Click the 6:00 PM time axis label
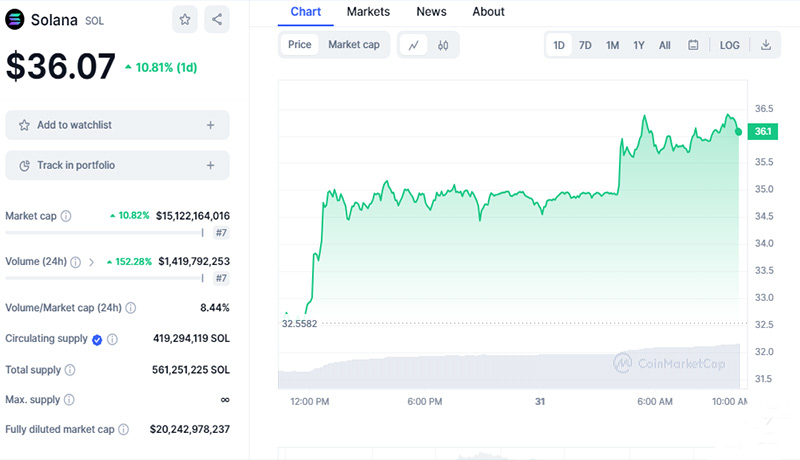The height and width of the screenshot is (460, 800). [x=424, y=402]
